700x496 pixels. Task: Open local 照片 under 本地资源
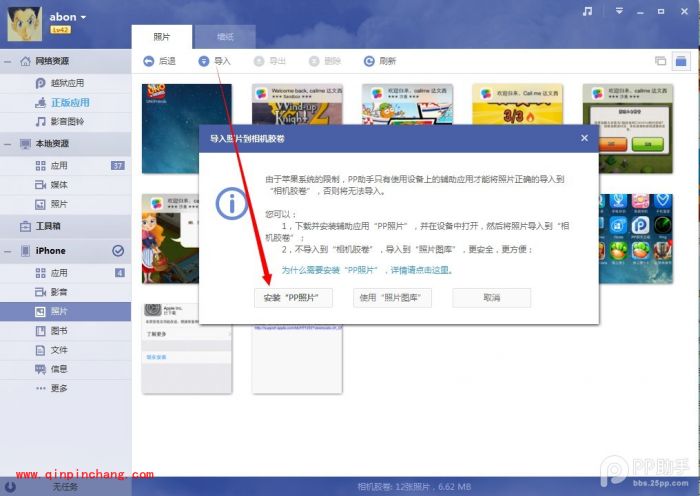click(65, 204)
